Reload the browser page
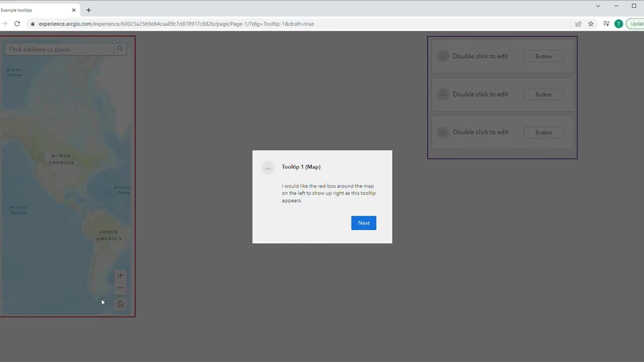 [x=17, y=24]
